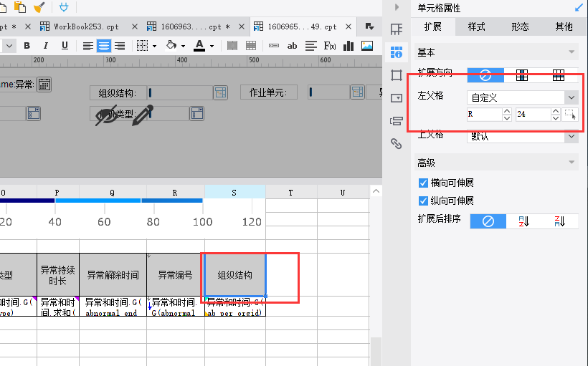Select center text alignment
This screenshot has height=366, width=588.
coord(104,46)
